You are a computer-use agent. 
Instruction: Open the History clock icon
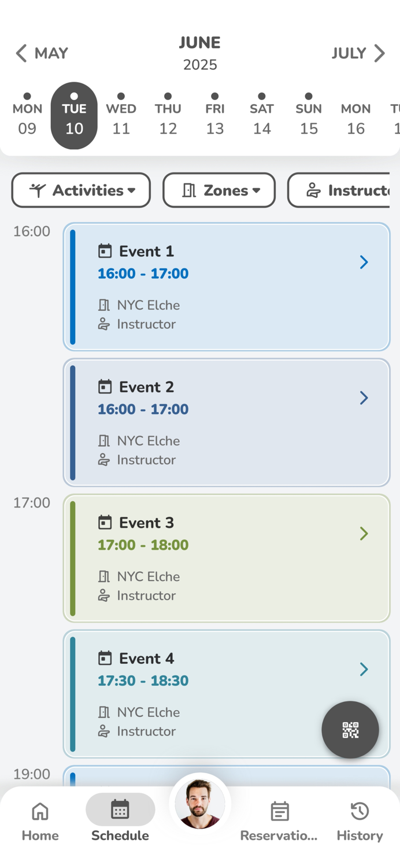pos(360,811)
